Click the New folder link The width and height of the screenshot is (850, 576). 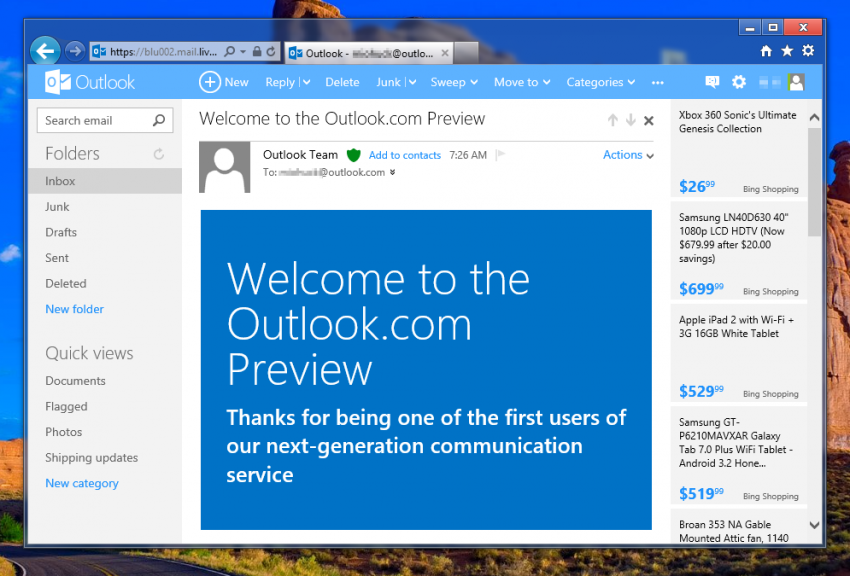74,309
